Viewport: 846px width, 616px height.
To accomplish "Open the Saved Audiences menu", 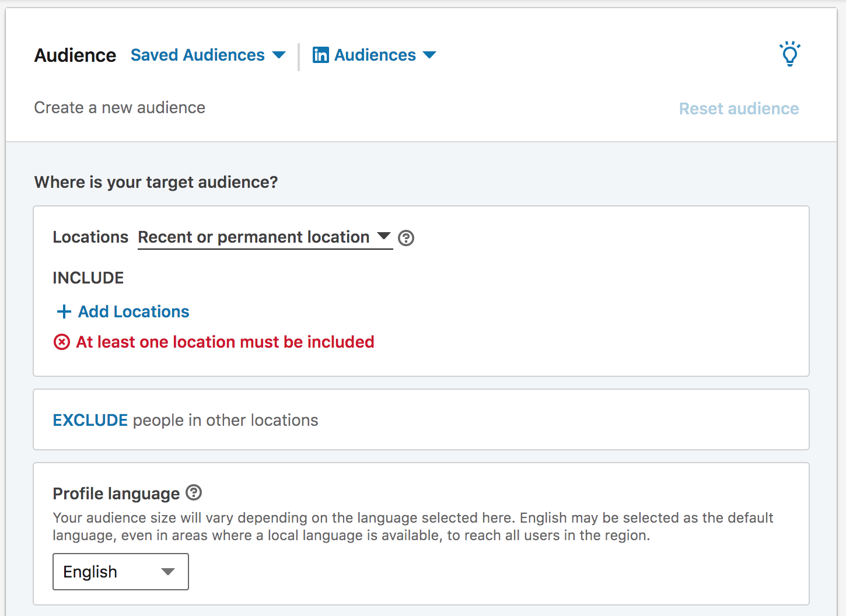I will tap(198, 55).
